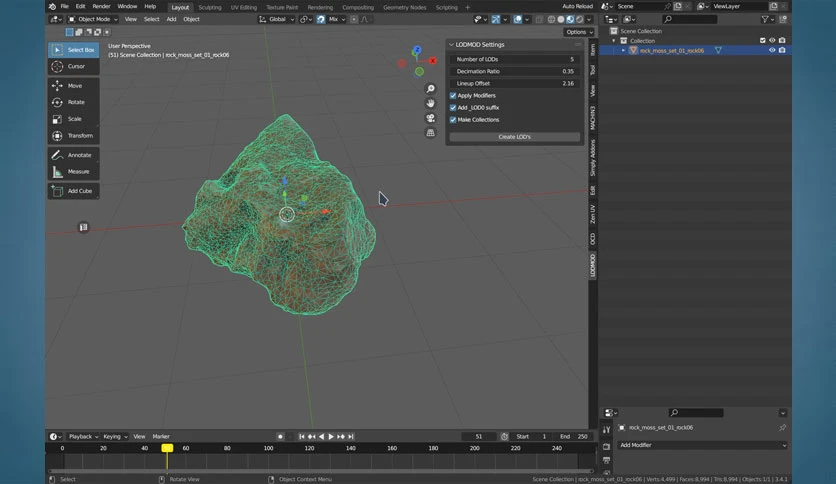Viewport: 836px width, 484px height.
Task: Activate the Move tool
Action: click(74, 86)
